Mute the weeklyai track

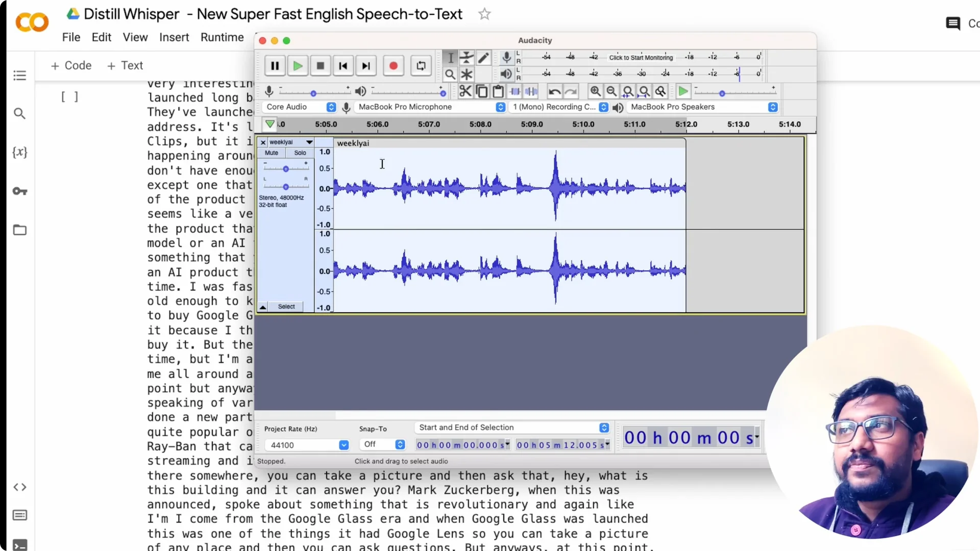coord(271,153)
